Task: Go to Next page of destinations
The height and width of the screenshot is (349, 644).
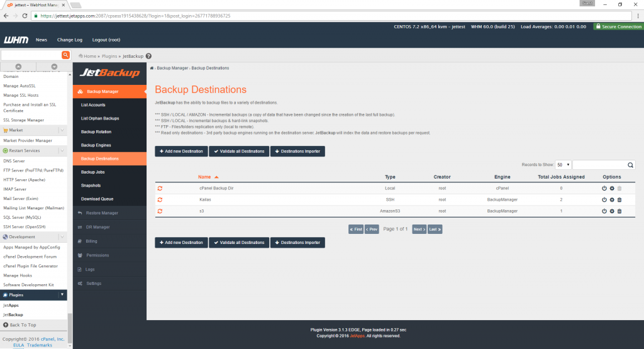Action: [419, 229]
